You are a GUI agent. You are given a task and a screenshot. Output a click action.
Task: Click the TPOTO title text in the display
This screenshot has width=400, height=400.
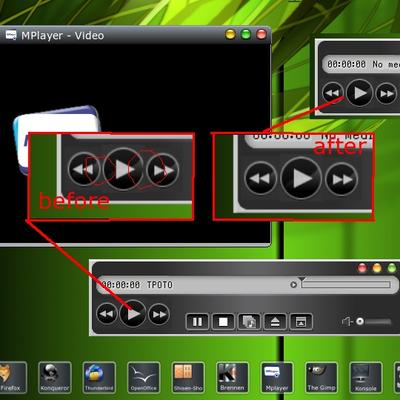160,285
